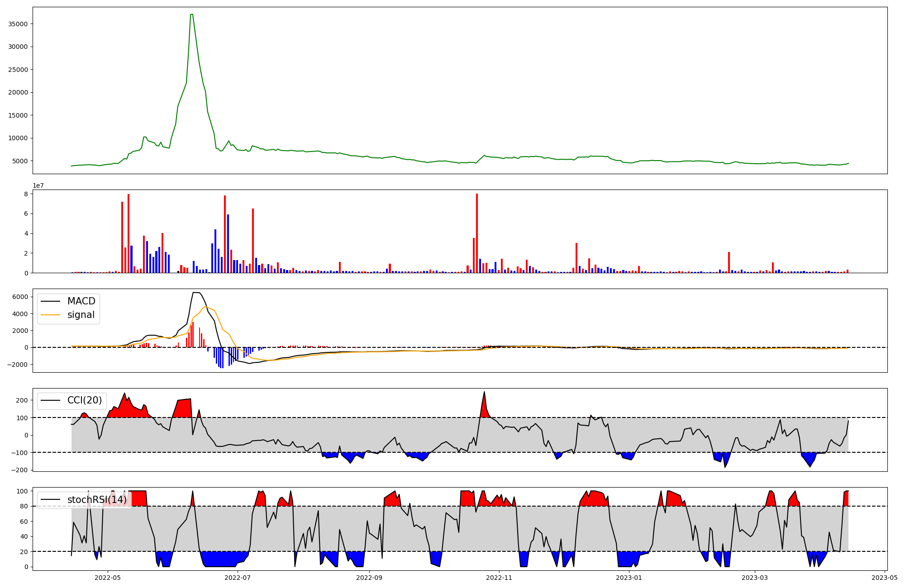Click the price peak above 35000

click(x=192, y=15)
